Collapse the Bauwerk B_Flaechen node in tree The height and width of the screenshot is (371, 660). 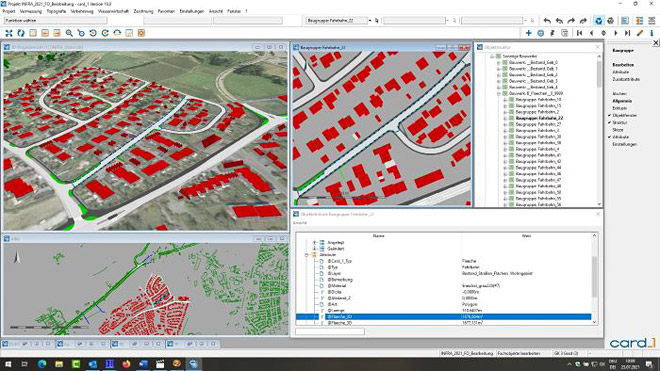pyautogui.click(x=499, y=93)
